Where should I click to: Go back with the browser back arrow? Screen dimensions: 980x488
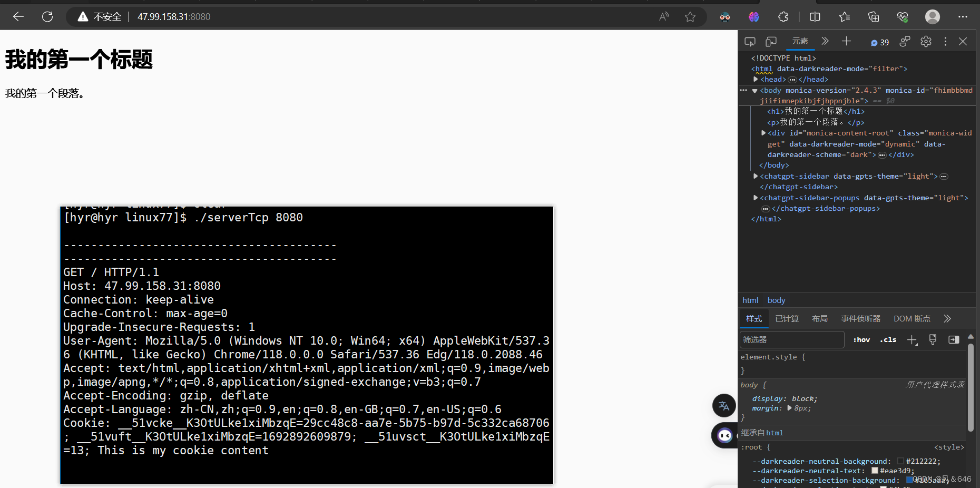[x=18, y=17]
